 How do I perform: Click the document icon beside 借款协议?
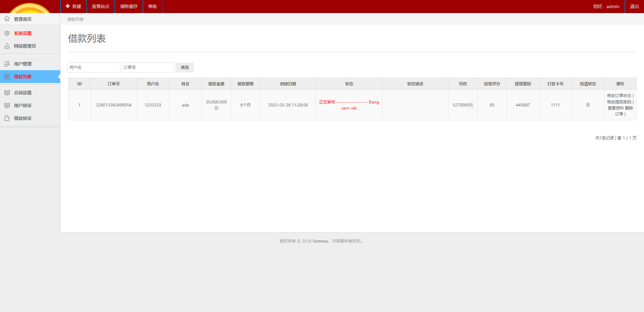click(x=7, y=118)
